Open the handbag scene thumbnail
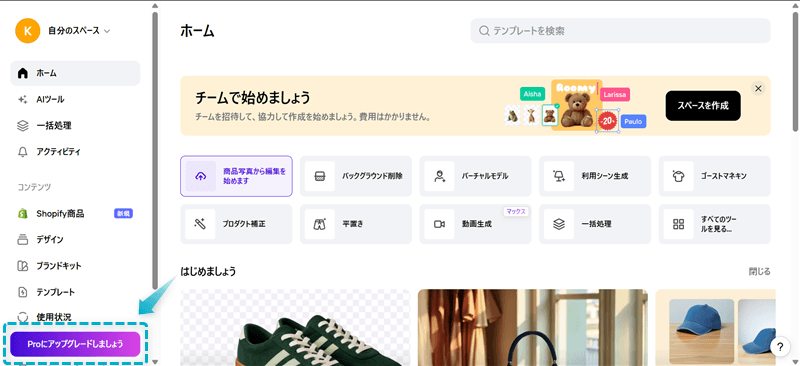Screen dimensions: 800x366 [x=533, y=327]
